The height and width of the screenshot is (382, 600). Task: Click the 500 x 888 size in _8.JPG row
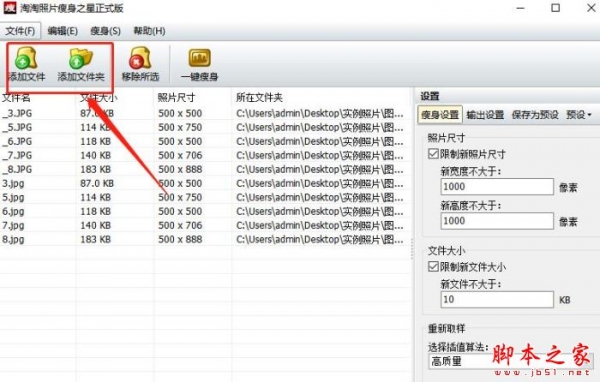click(180, 169)
